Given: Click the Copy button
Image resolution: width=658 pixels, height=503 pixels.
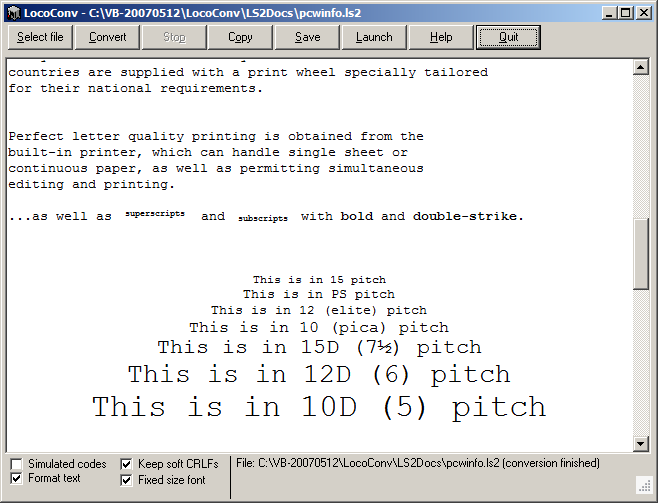Looking at the screenshot, I should coord(240,37).
